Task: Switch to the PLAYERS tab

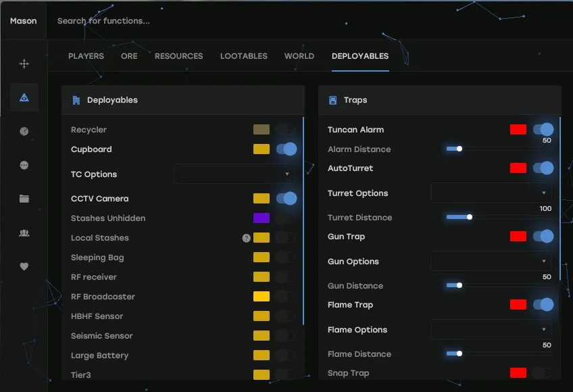Action: point(86,56)
